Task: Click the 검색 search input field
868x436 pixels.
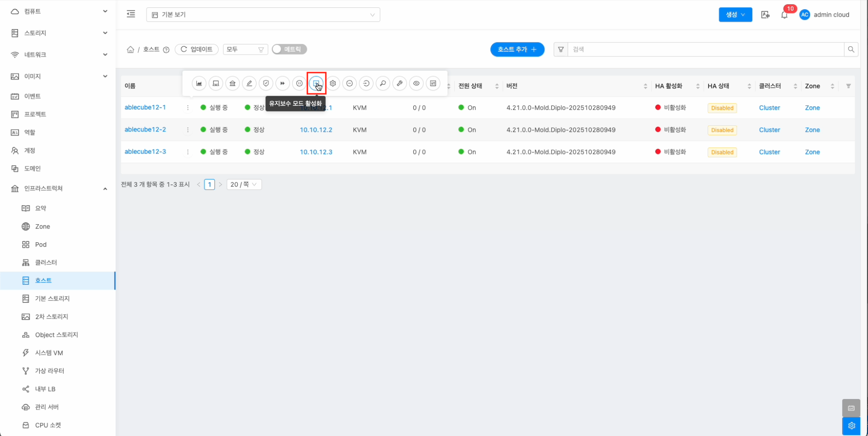Action: click(x=705, y=49)
